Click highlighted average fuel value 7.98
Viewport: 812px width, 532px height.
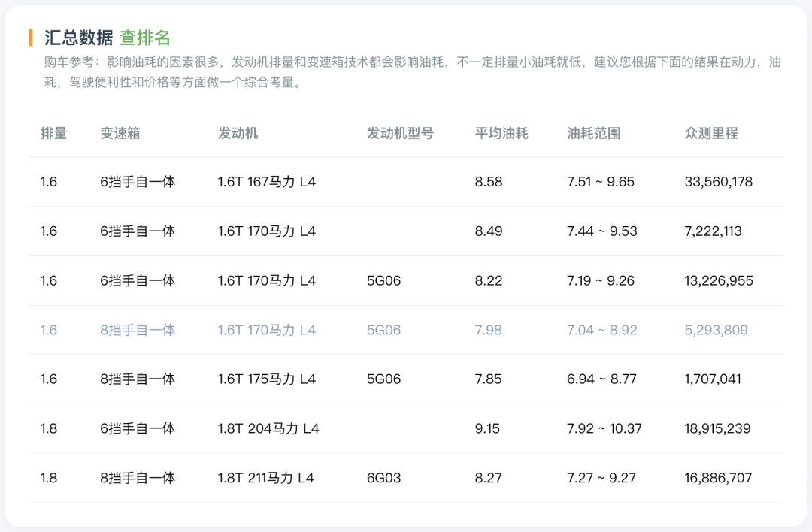coord(489,330)
